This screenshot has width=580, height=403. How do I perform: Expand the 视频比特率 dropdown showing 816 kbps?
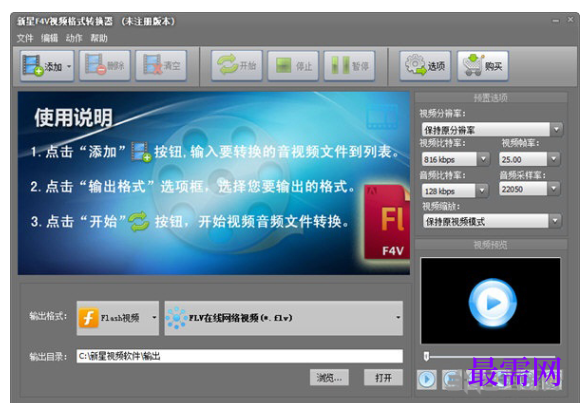pyautogui.click(x=483, y=159)
